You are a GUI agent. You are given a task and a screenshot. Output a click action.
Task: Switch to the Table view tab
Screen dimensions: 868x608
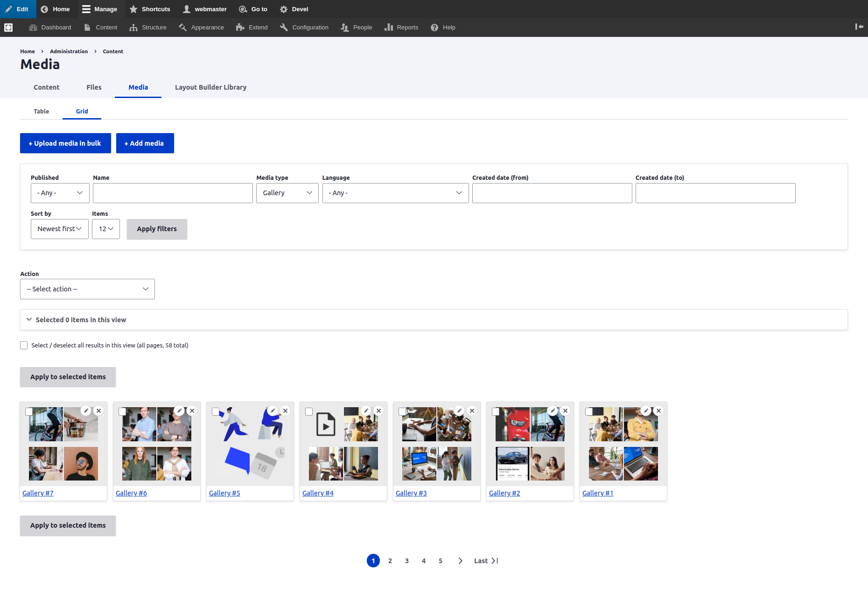pos(41,111)
